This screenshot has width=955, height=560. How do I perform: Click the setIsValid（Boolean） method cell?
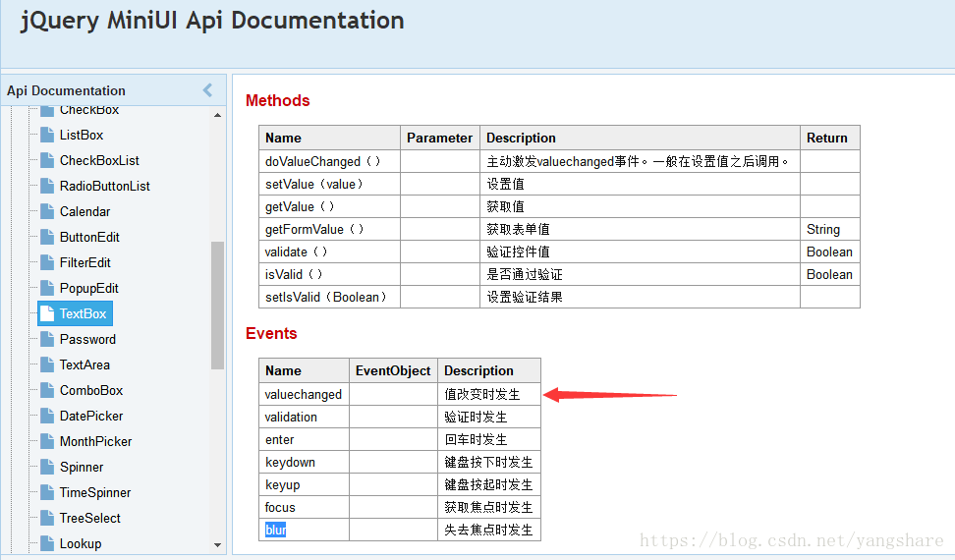click(x=329, y=297)
